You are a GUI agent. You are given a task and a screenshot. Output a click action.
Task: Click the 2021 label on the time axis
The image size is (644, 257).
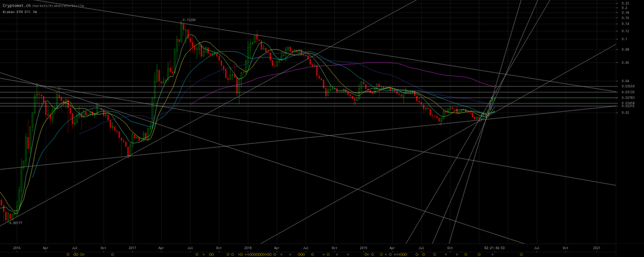tap(597, 248)
